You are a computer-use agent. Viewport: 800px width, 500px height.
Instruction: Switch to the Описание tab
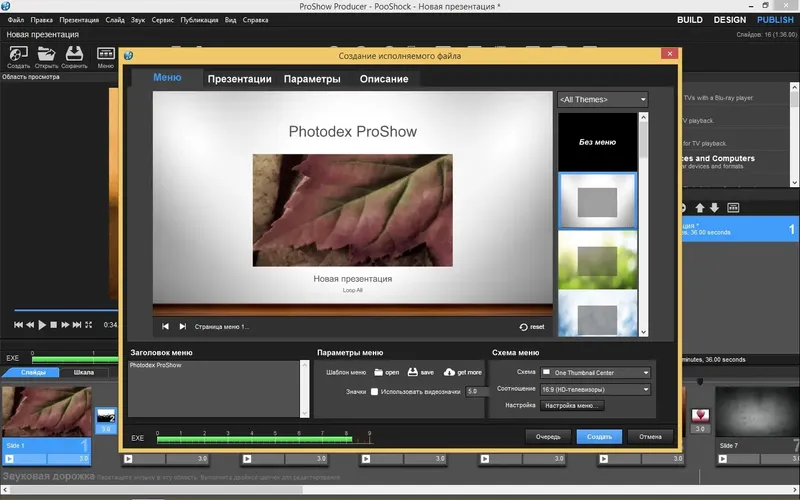coord(384,79)
